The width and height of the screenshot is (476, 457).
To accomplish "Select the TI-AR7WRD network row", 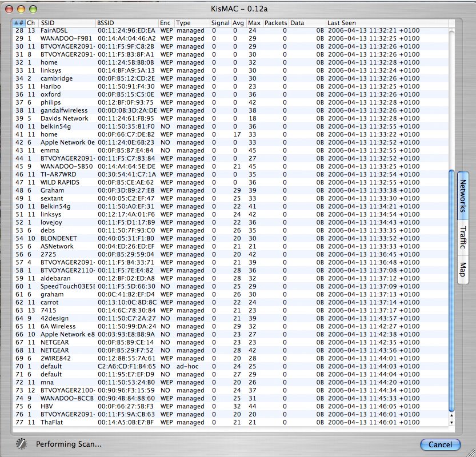I will tap(230, 174).
